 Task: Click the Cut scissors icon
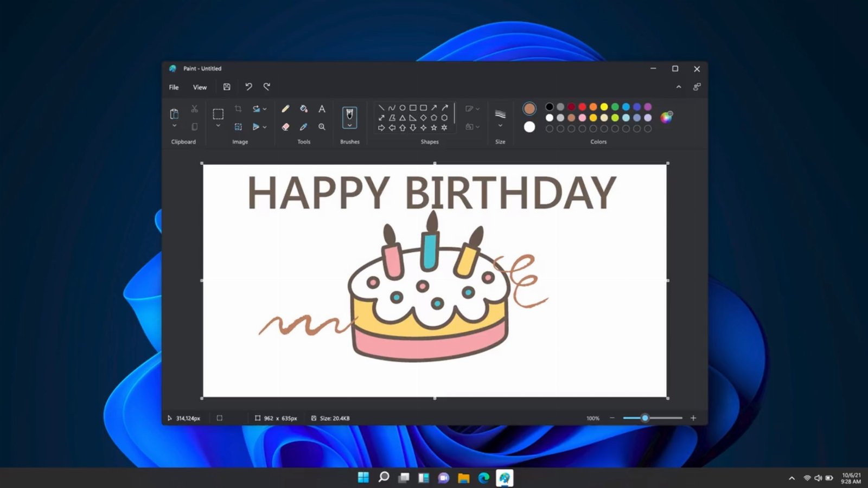tap(194, 109)
